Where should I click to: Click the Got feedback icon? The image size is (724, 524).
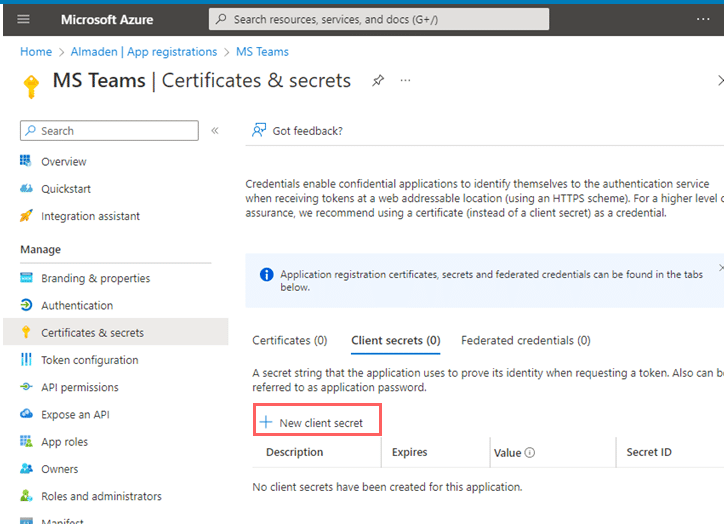[x=260, y=131]
